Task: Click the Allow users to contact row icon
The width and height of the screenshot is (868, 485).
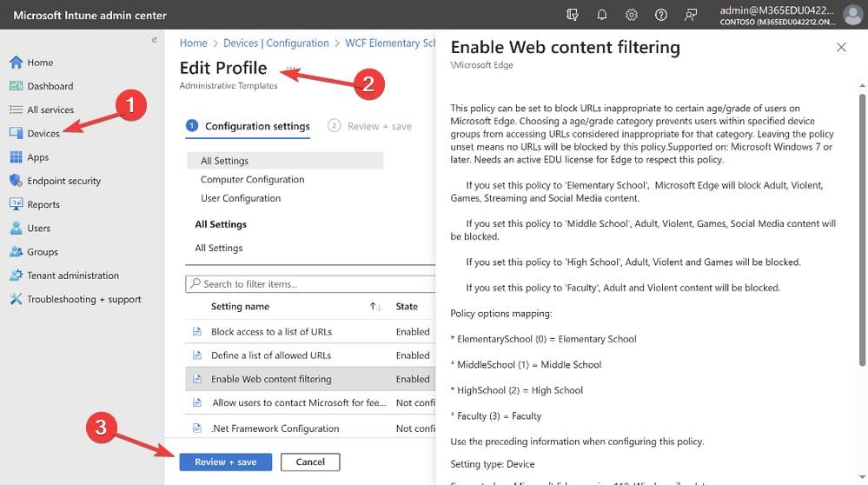Action: [x=197, y=403]
